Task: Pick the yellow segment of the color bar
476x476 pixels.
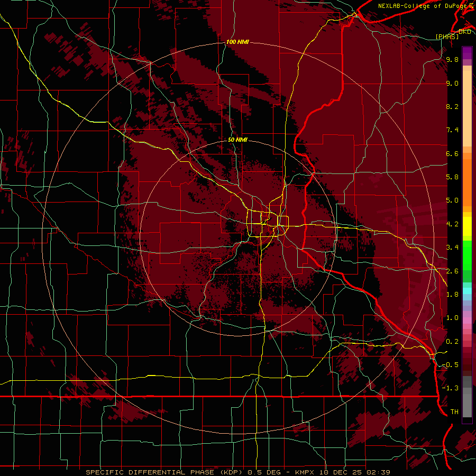Action: [x=467, y=226]
